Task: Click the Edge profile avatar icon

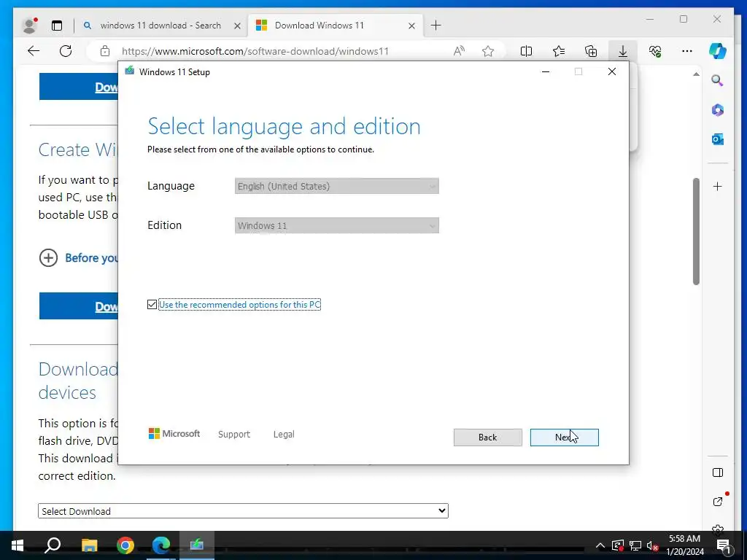Action: click(30, 26)
